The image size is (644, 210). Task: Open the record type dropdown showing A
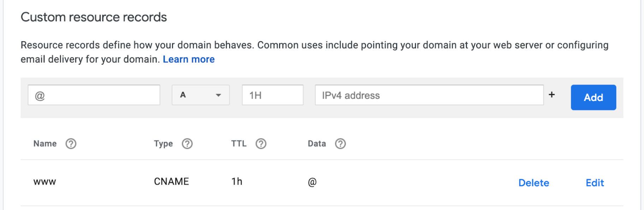[200, 95]
